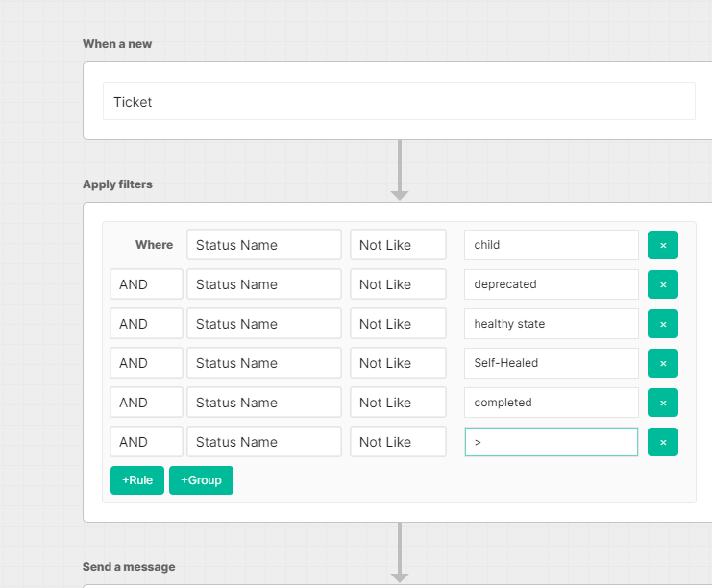Click the 'Self-Healed' value input
The height and width of the screenshot is (588, 712).
coord(551,363)
